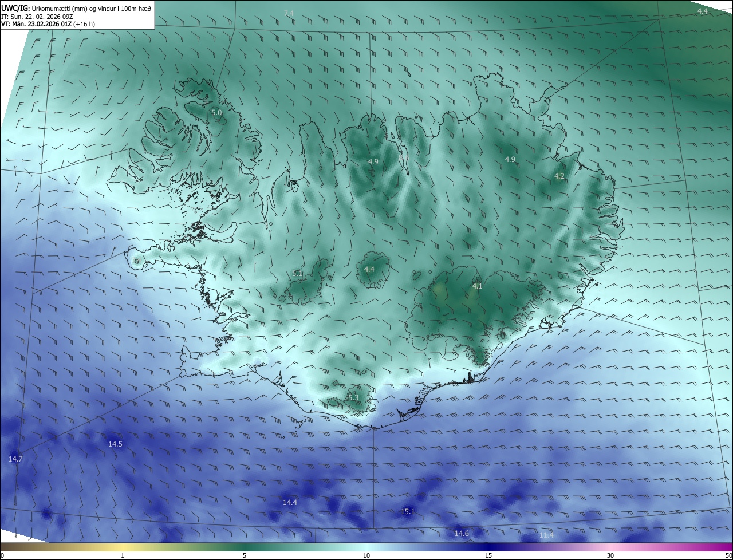733x560 pixels.
Task: Click the 5 label on the colour scale
Action: (245, 555)
